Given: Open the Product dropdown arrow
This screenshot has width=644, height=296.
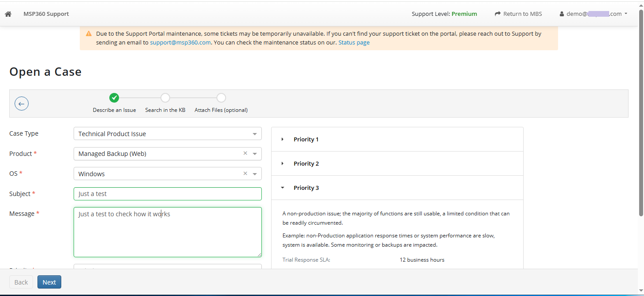Looking at the screenshot, I should pyautogui.click(x=255, y=154).
